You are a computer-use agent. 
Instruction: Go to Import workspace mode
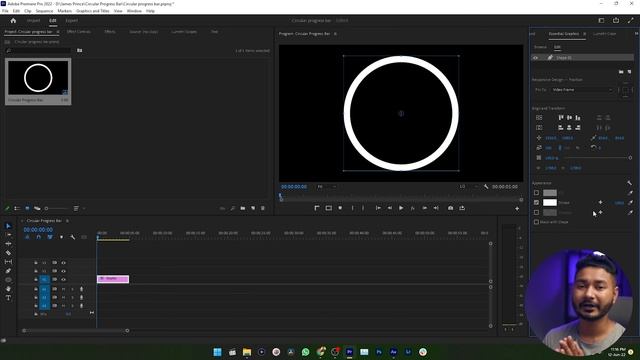pyautogui.click(x=33, y=20)
